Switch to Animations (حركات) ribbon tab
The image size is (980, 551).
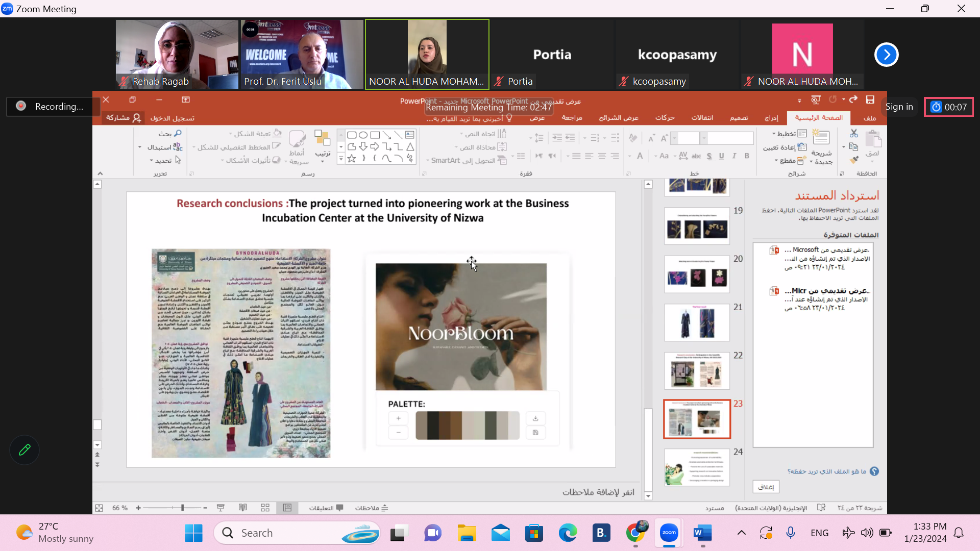(x=665, y=118)
